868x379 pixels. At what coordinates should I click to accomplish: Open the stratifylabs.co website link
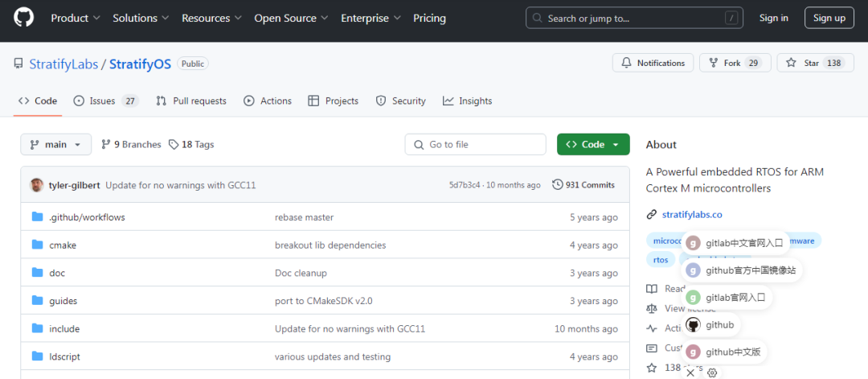(x=691, y=215)
